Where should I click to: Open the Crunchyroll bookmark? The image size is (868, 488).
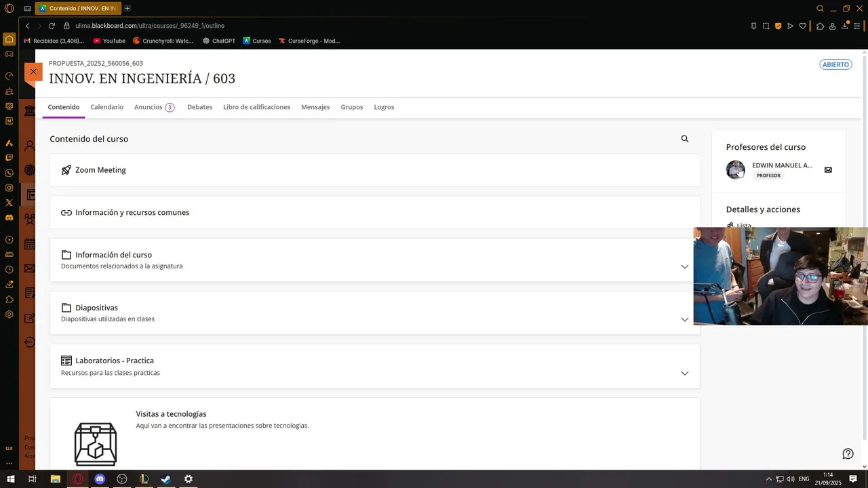[163, 41]
